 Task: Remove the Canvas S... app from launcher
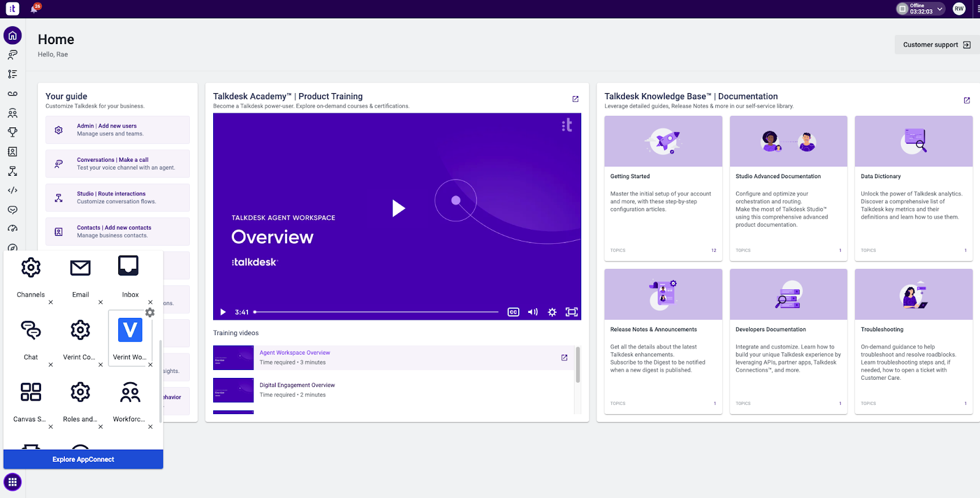[x=51, y=426]
